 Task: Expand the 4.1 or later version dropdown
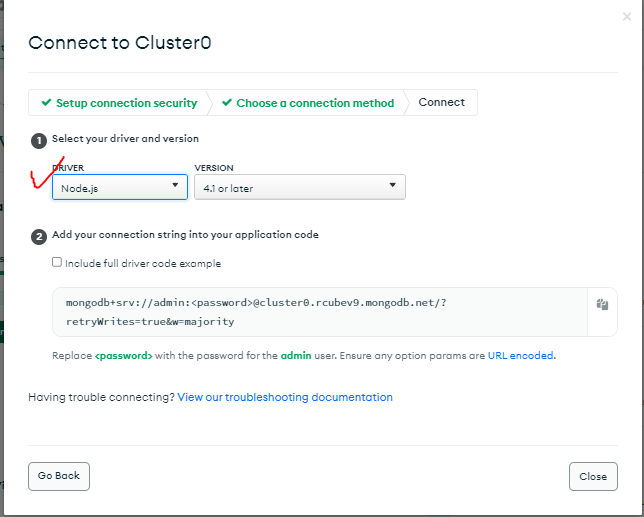(x=300, y=187)
